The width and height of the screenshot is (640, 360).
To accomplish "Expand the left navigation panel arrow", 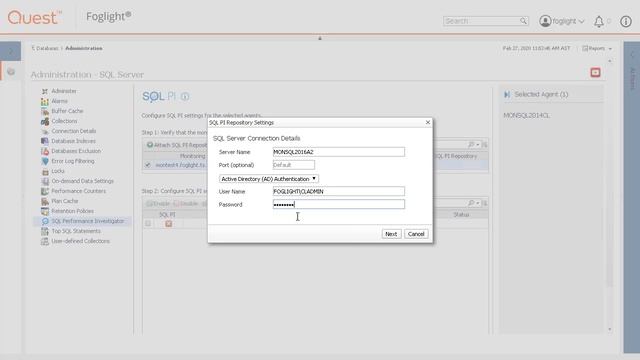I will (11, 51).
